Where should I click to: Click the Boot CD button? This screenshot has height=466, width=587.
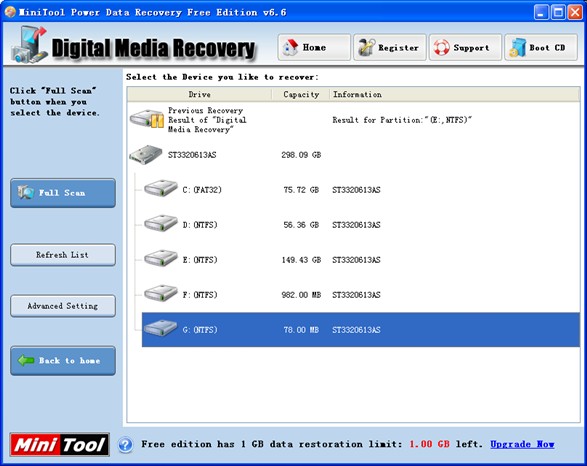click(541, 48)
